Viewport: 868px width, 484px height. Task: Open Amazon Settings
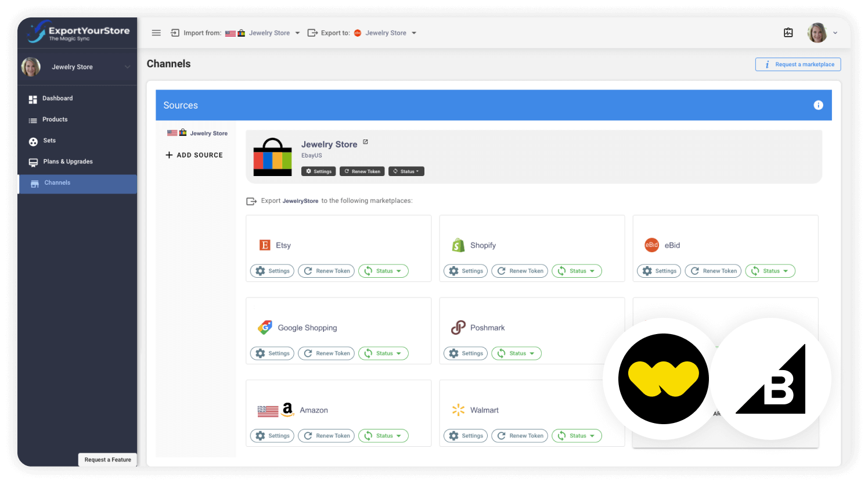(x=272, y=436)
